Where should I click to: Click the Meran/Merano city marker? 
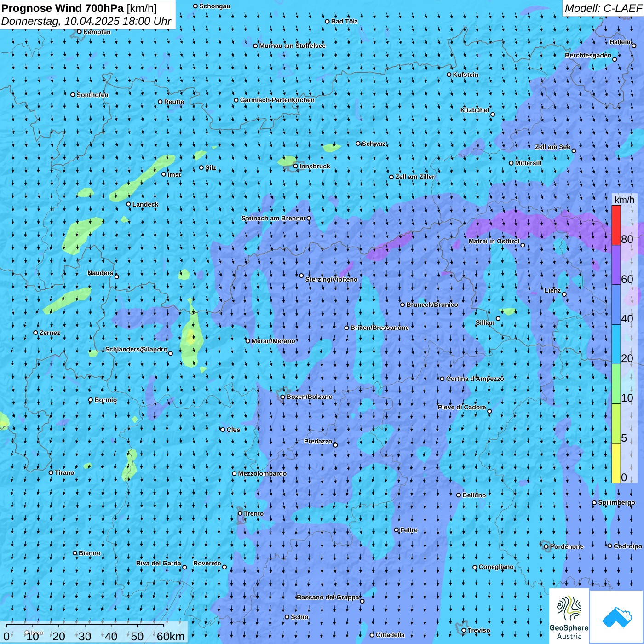point(248,341)
